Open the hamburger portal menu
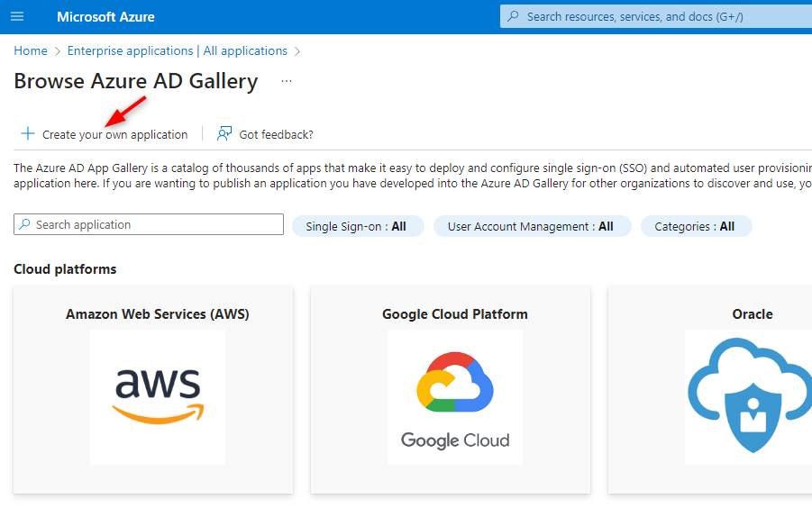This screenshot has width=812, height=517. coord(17,16)
